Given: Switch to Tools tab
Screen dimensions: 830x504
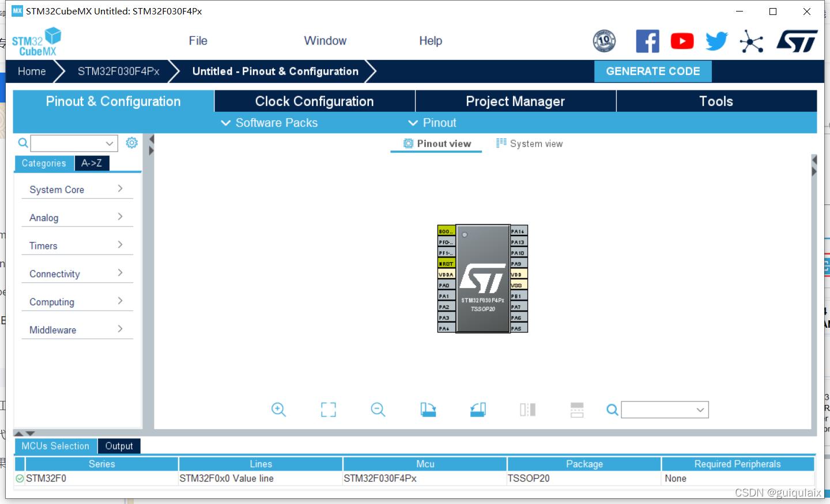Looking at the screenshot, I should click(x=716, y=101).
